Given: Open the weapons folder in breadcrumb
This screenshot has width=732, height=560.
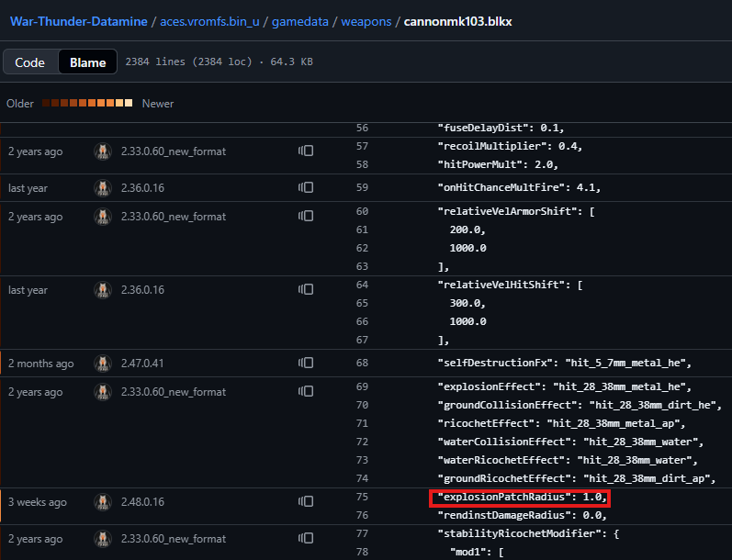Looking at the screenshot, I should 365,20.
